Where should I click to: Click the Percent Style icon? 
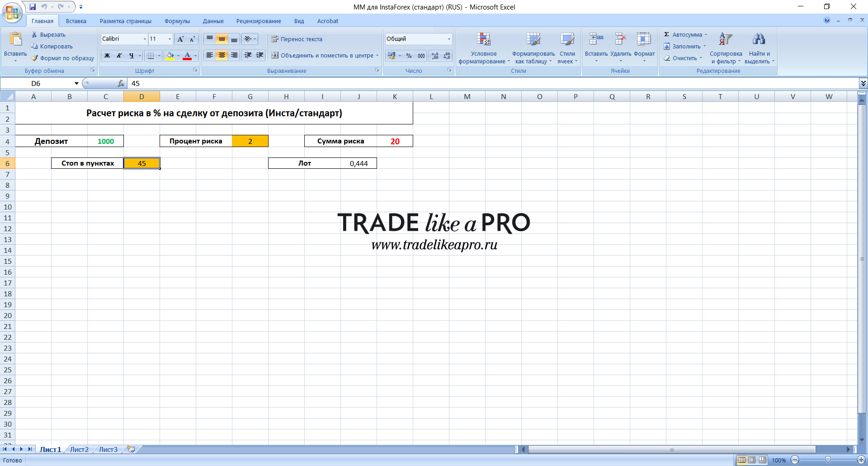409,56
